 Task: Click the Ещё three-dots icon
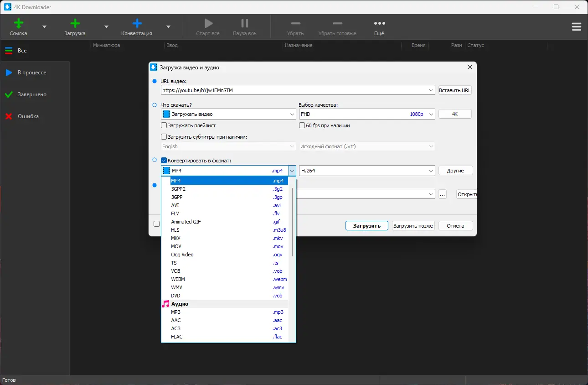[x=379, y=24]
